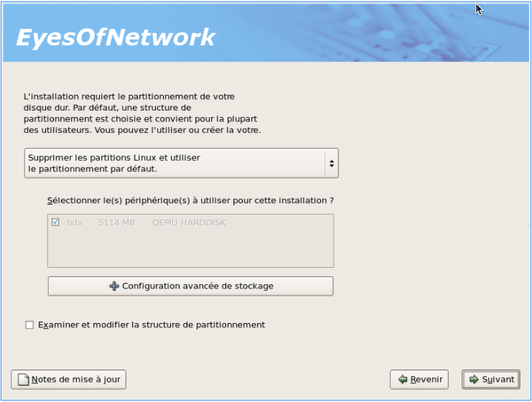532x402 pixels.
Task: Click the right arrow icon on Suivant
Action: (x=474, y=379)
